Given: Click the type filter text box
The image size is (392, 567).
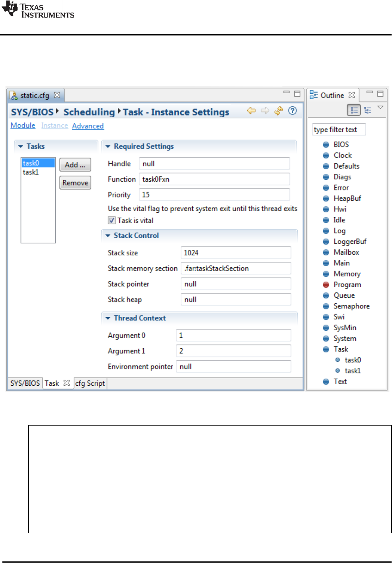Looking at the screenshot, I should pos(339,129).
